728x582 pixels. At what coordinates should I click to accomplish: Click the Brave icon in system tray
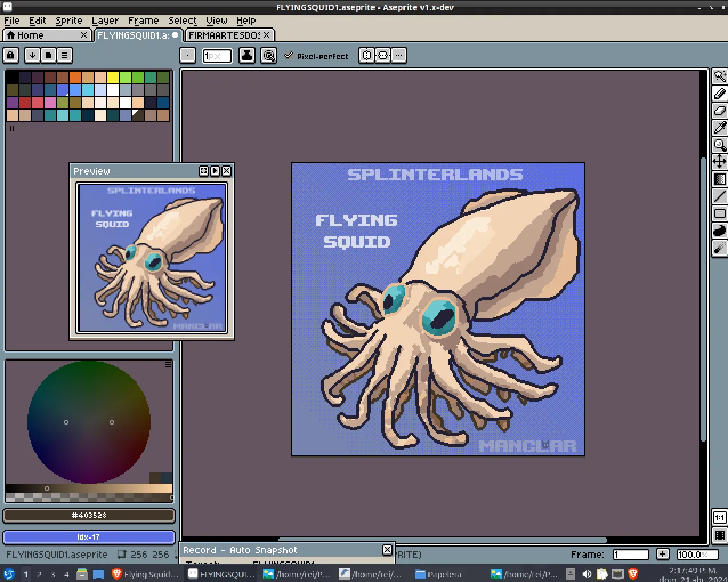pos(633,574)
